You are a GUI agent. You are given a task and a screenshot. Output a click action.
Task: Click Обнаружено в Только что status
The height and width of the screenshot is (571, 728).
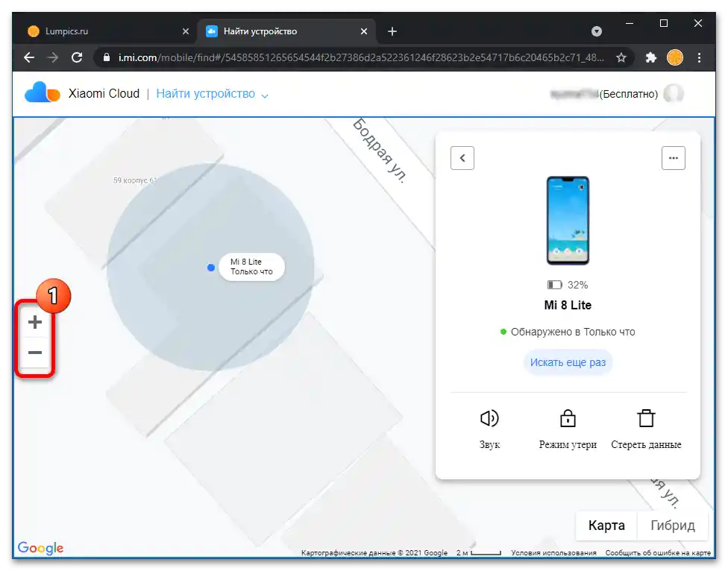[x=568, y=332]
